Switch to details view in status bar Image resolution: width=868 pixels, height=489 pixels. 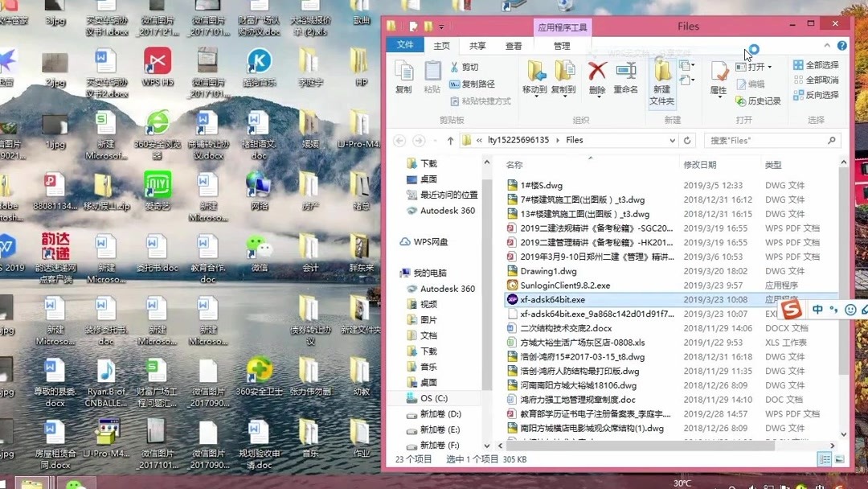click(x=825, y=458)
